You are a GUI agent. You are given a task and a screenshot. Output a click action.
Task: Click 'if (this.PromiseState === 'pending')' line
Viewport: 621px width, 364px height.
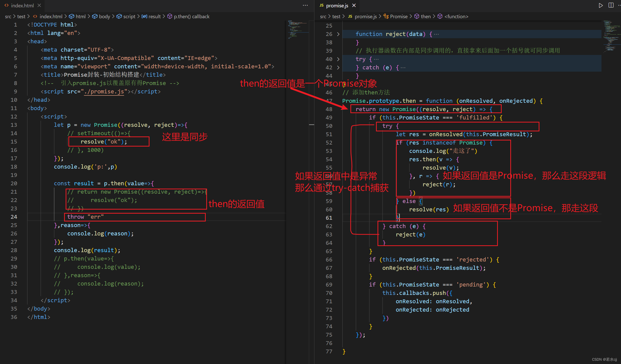pyautogui.click(x=432, y=285)
